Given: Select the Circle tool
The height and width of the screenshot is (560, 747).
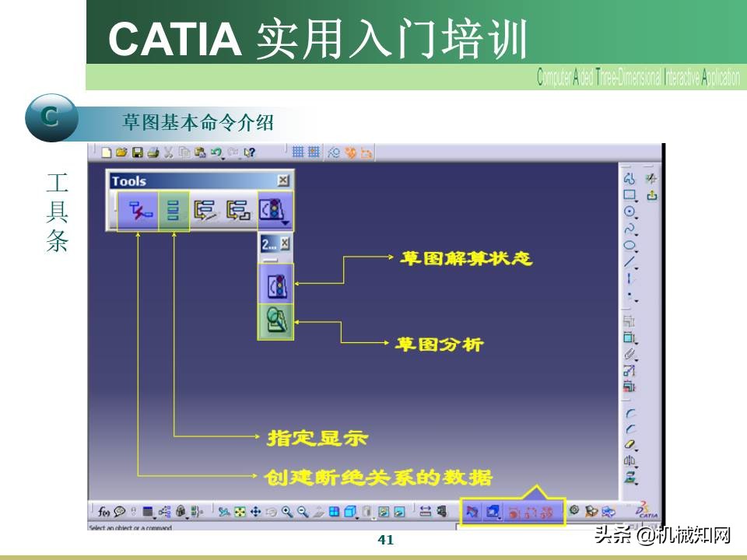Looking at the screenshot, I should coord(630,212).
